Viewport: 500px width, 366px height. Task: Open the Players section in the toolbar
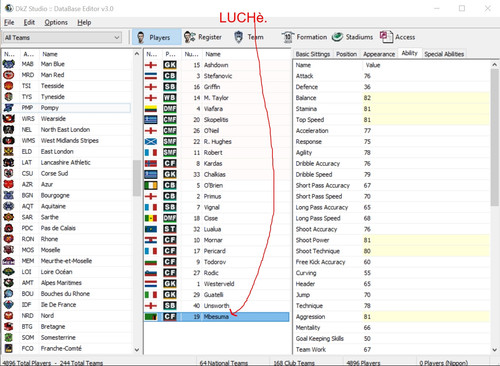(156, 37)
